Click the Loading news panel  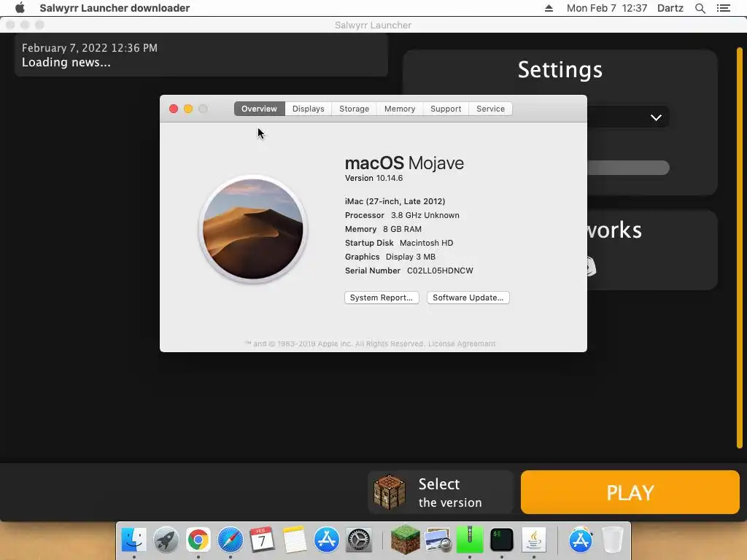(201, 55)
